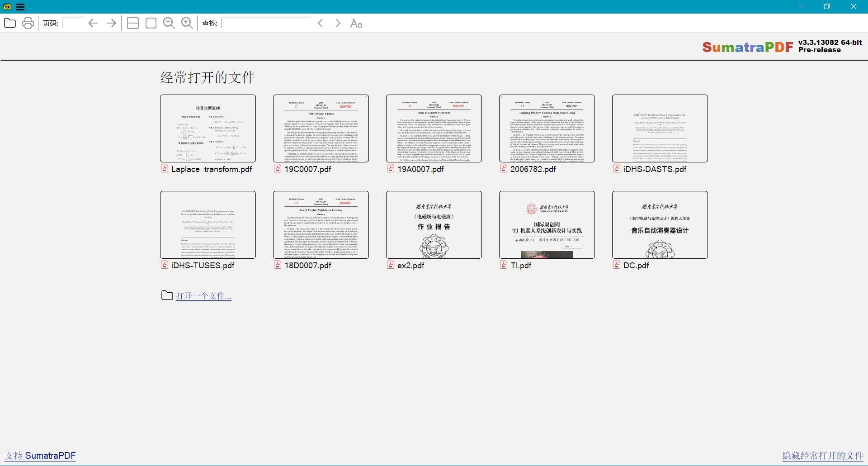Click the Zoom out magnifier icon
The width and height of the screenshot is (868, 466).
169,23
